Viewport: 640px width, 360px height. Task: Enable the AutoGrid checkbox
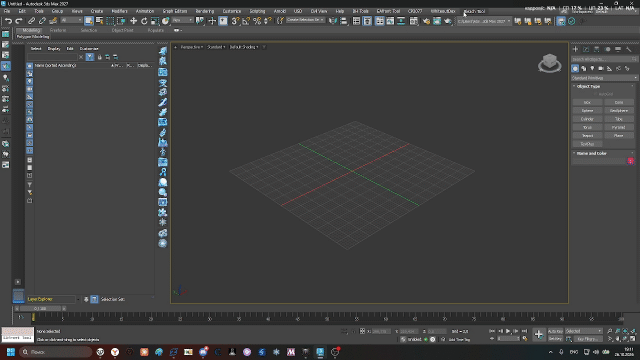tap(596, 94)
